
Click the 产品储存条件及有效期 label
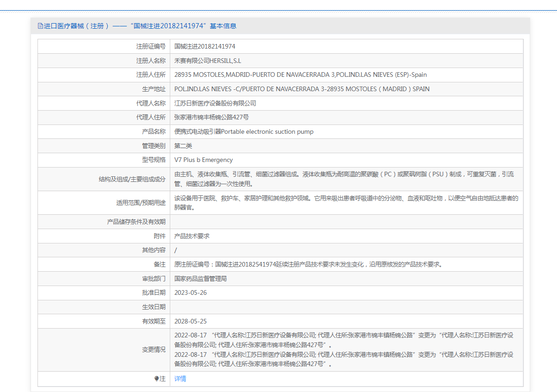tap(136, 222)
